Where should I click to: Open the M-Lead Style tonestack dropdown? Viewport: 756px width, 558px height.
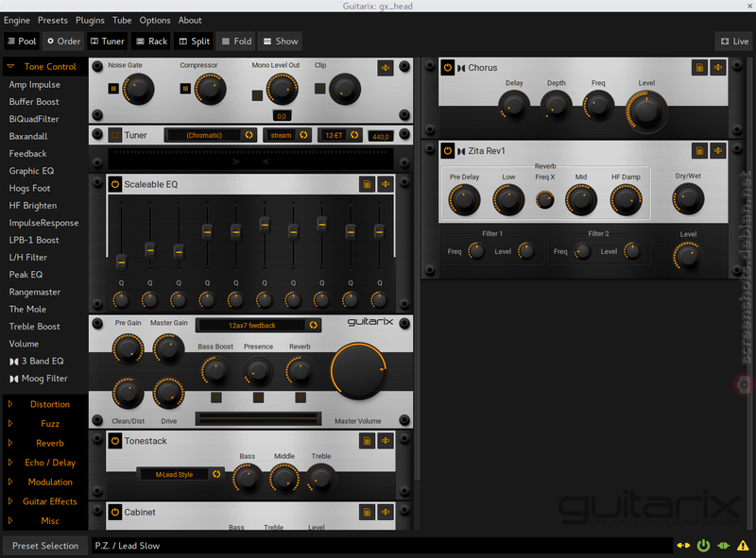(180, 474)
